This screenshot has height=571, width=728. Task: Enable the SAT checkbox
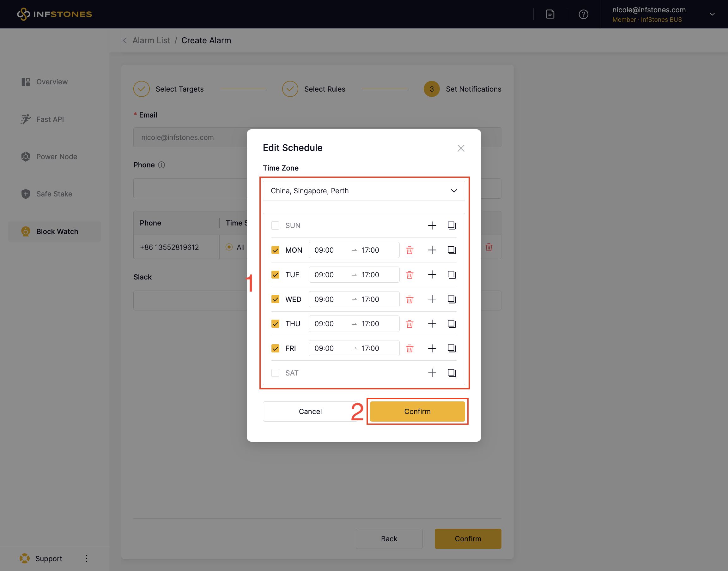coord(275,373)
